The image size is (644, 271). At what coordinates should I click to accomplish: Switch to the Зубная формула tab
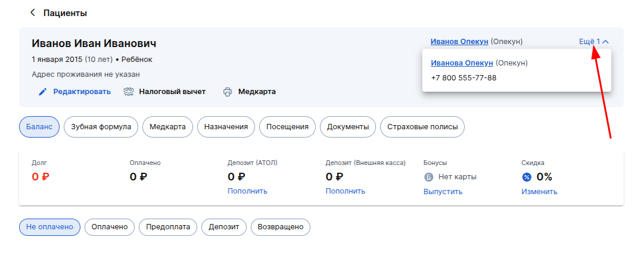click(x=101, y=127)
